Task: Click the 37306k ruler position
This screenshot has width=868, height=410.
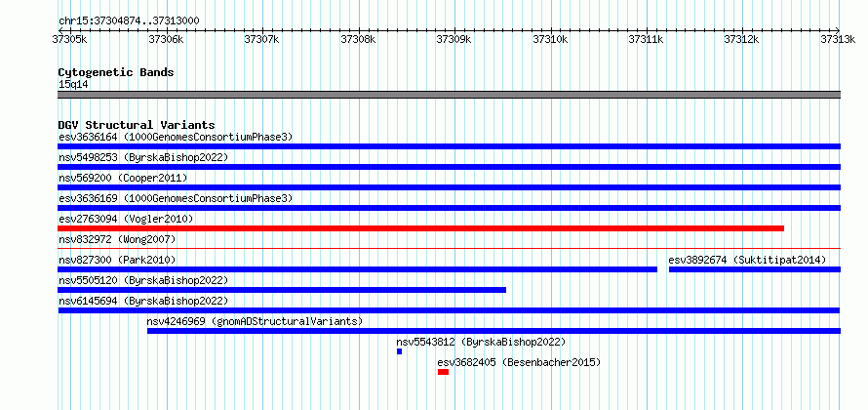Action: tap(166, 39)
